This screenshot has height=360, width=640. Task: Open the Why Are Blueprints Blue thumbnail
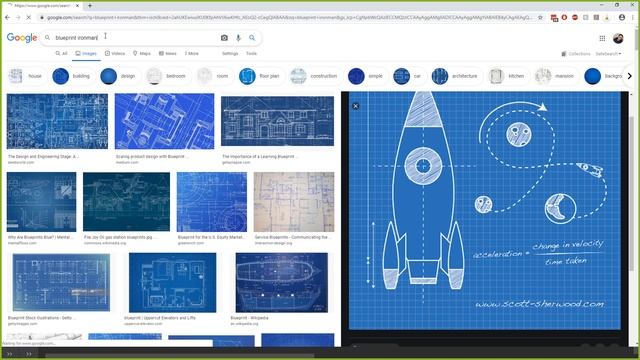[41, 202]
